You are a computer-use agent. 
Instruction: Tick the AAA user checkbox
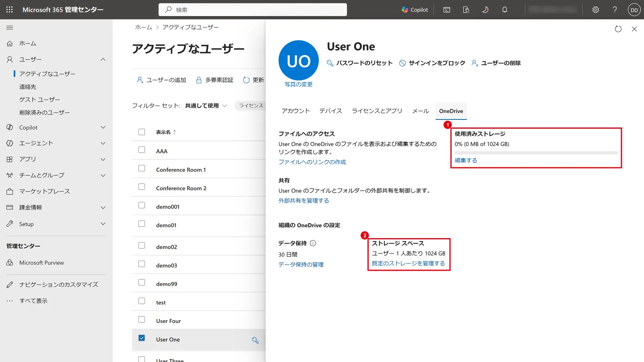[x=142, y=150]
